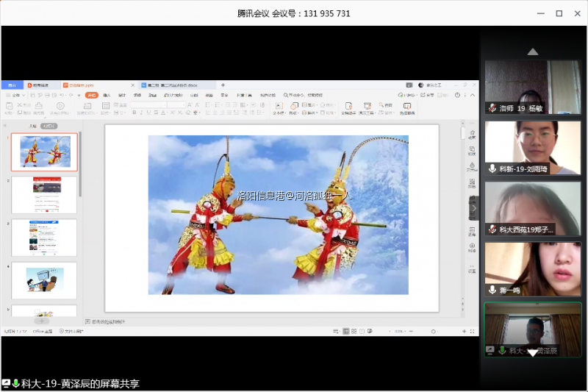Collapse the ribbon with the caret icon
This screenshot has width=588, height=392.
[x=473, y=96]
